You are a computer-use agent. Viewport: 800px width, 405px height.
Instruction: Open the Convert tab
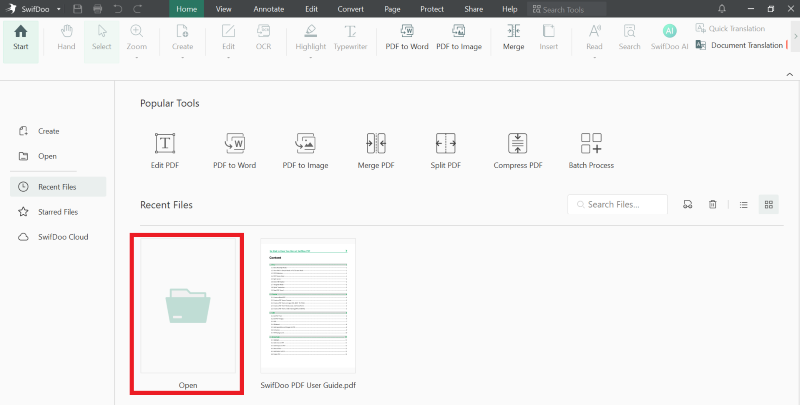350,9
